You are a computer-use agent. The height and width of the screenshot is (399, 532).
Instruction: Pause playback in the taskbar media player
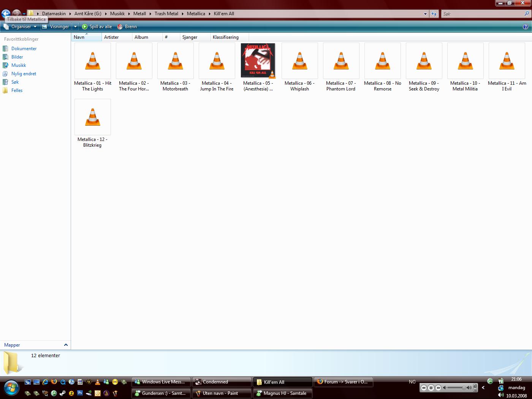(x=431, y=388)
